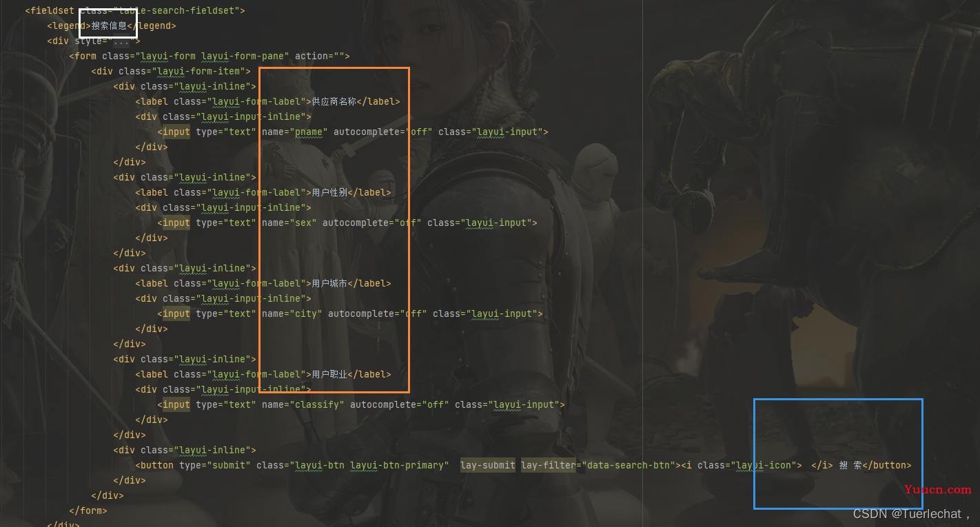The image size is (980, 527).
Task: Click the label text 用户城市
Action: [x=329, y=283]
